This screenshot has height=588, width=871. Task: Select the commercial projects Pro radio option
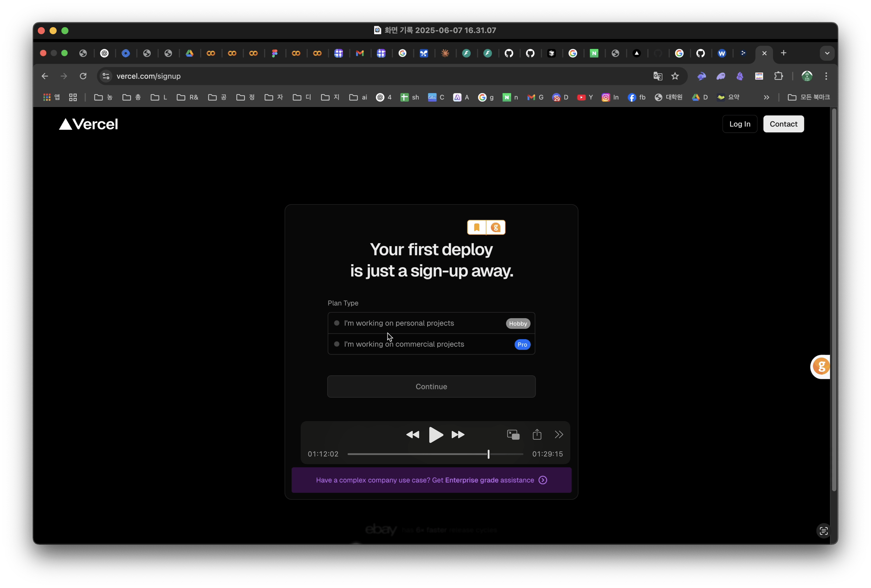click(431, 344)
